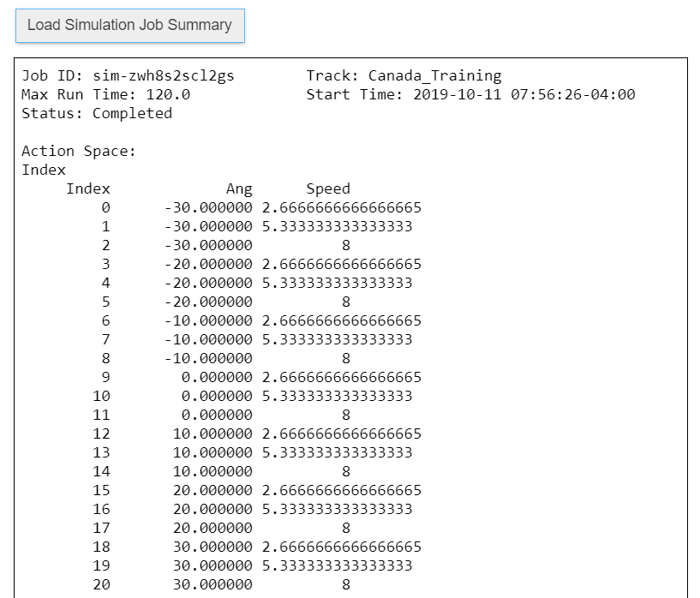
Task: Click the Action Space heading
Action: tap(79, 152)
